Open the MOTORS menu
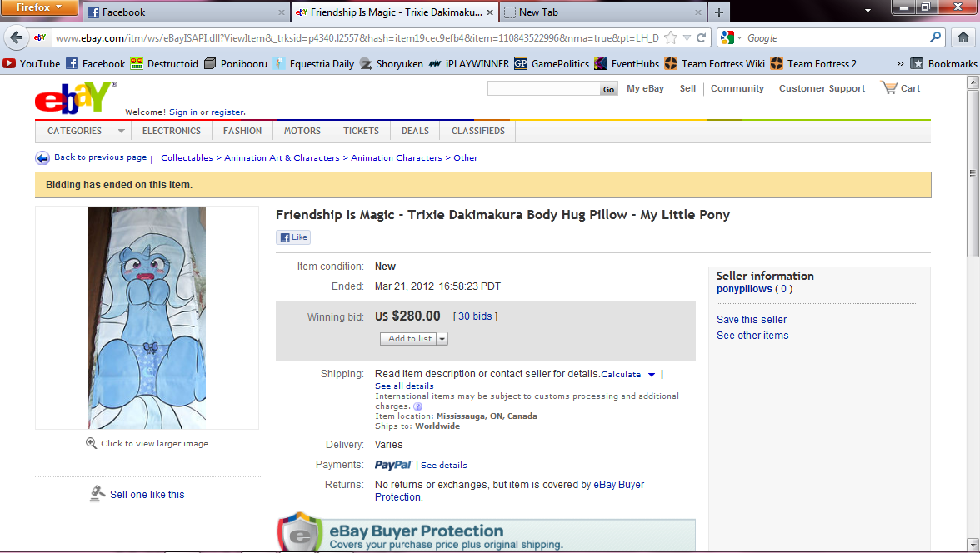 (x=302, y=132)
